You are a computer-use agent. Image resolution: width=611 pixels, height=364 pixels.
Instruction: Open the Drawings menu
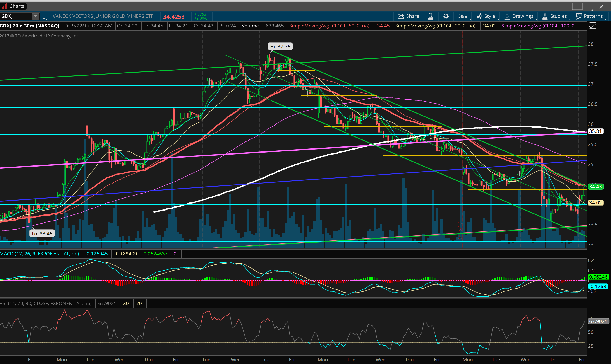(519, 16)
